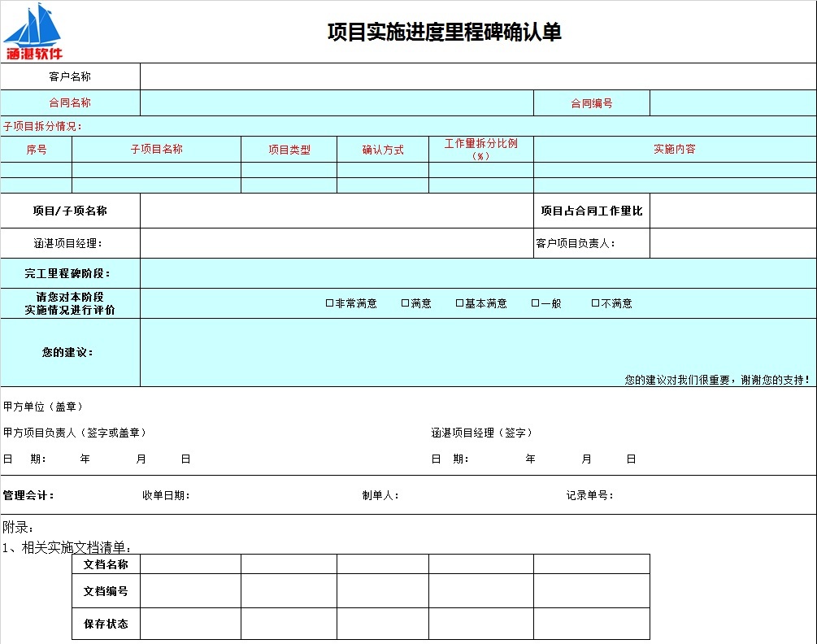Select the 实施内容 header cell
This screenshot has height=644, width=817.
[x=674, y=150]
